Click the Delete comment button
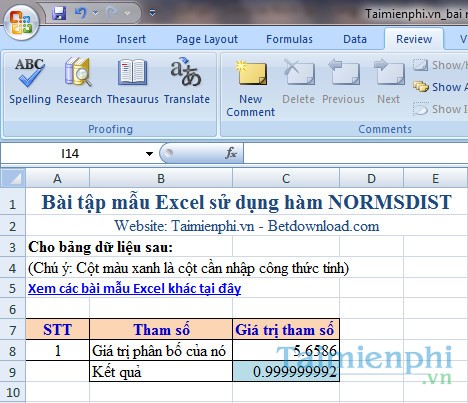The width and height of the screenshot is (468, 403). (299, 82)
